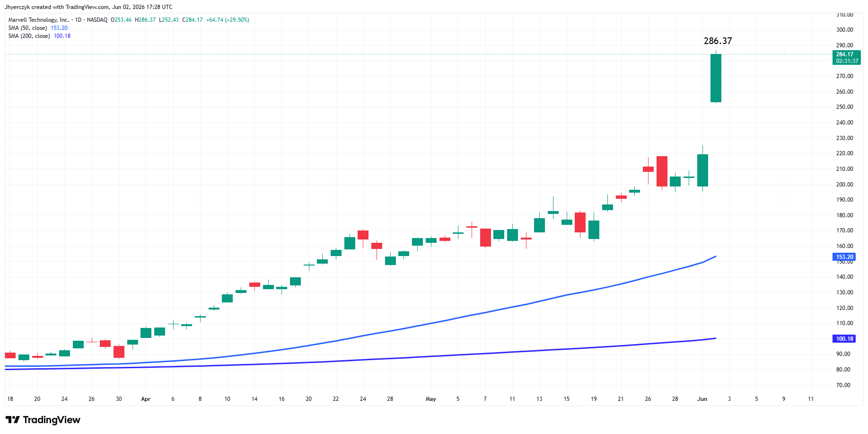Click the 286.37 high price annotation

point(718,41)
